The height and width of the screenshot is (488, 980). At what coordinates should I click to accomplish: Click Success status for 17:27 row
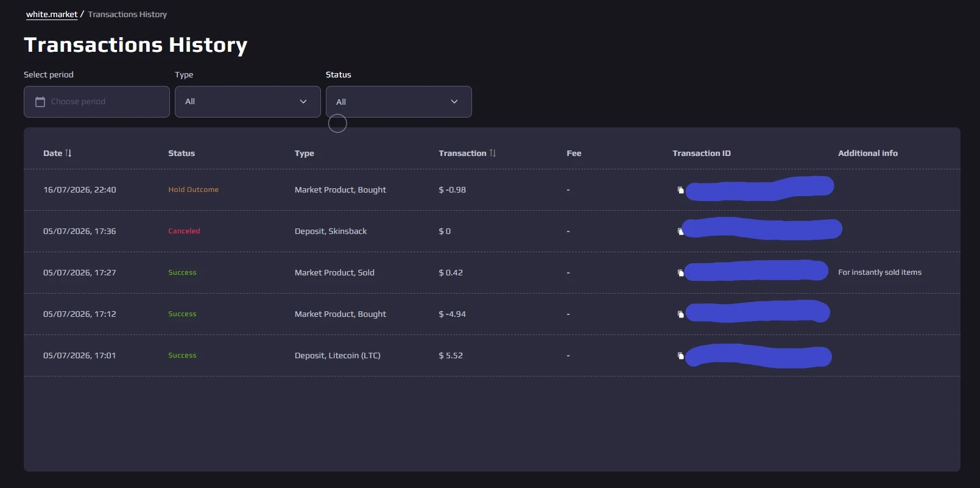[x=182, y=272]
